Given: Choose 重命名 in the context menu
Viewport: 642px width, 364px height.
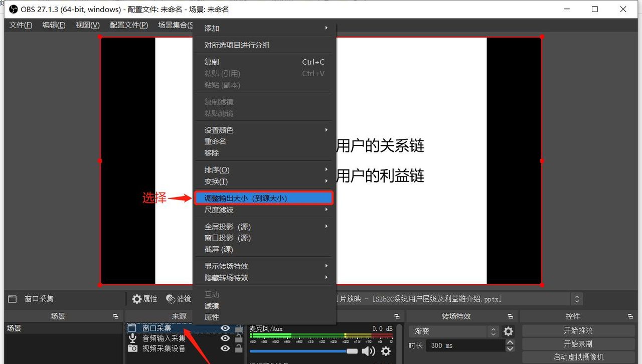Looking at the screenshot, I should click(x=264, y=141).
